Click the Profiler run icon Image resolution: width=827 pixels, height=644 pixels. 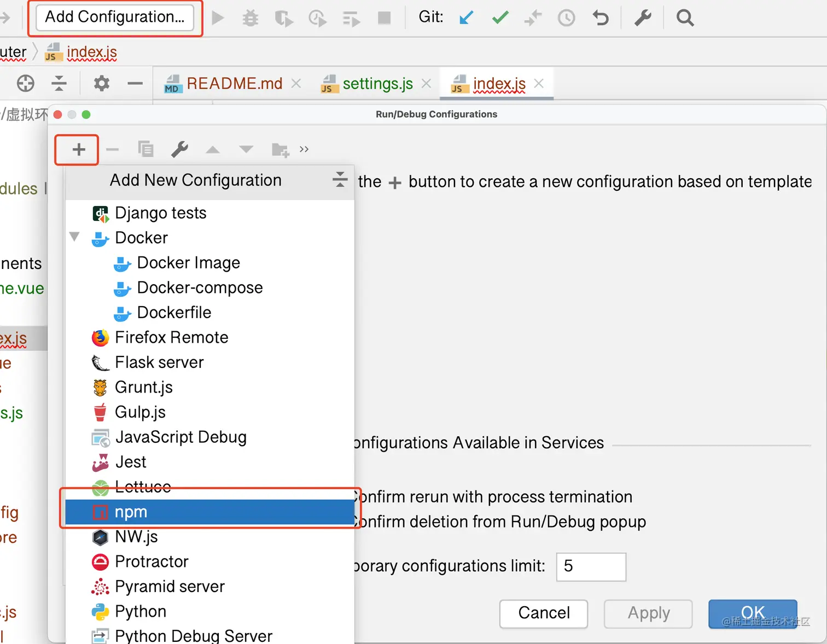317,18
